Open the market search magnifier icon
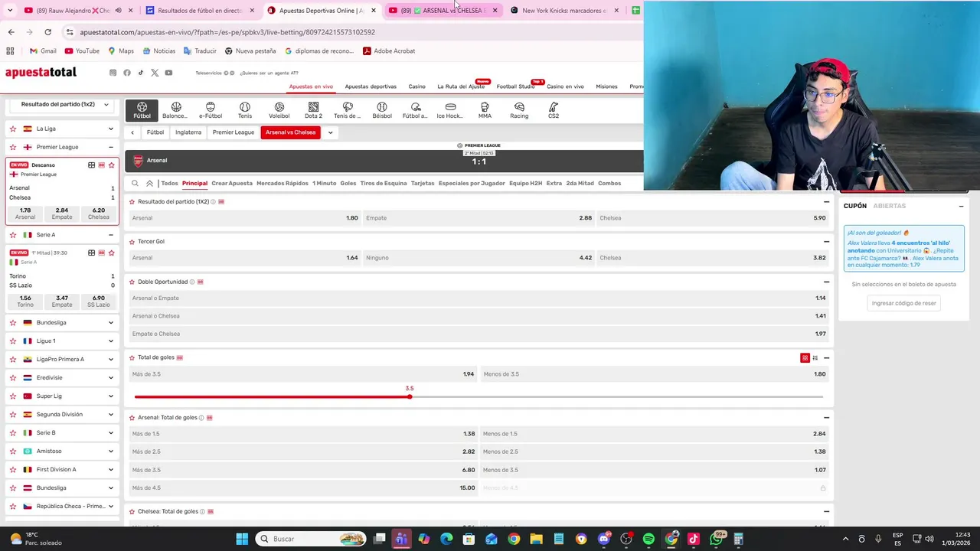 coord(135,184)
